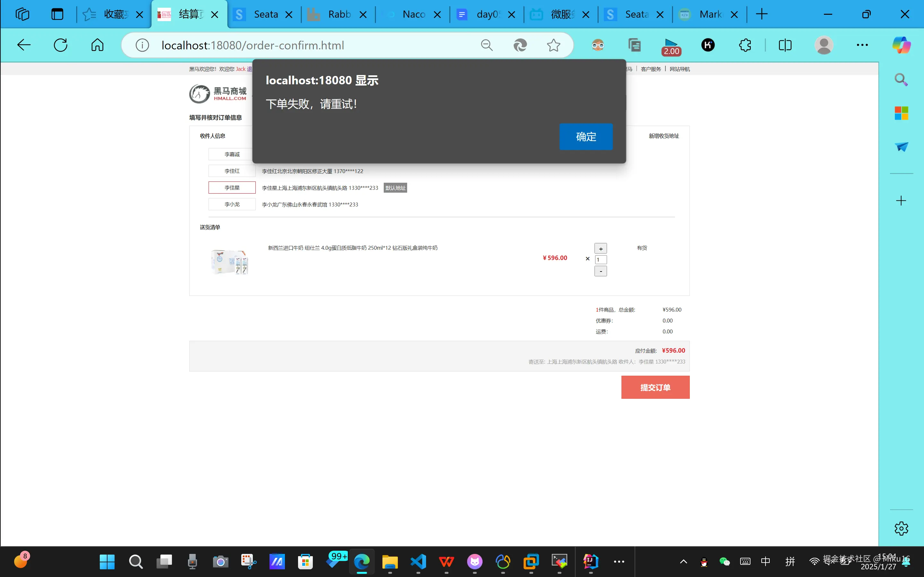The image size is (924, 577).
Task: Open split screen view
Action: (x=785, y=45)
